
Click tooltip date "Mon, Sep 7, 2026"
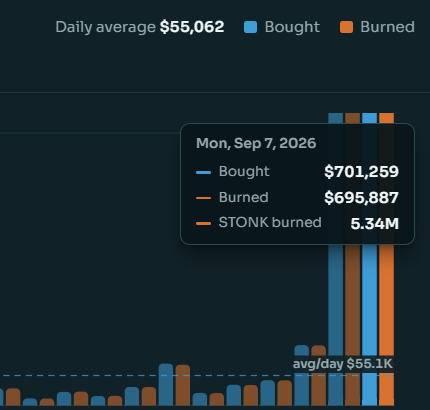(x=256, y=143)
